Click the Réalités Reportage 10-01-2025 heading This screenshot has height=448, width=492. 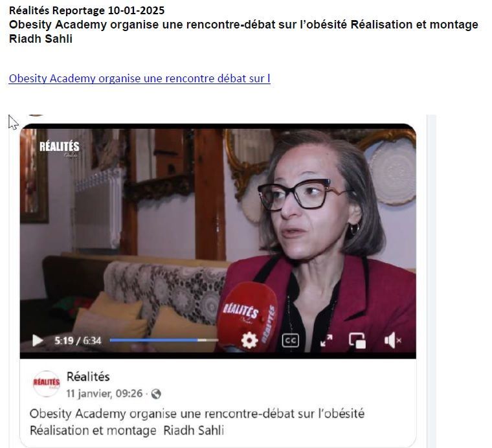pos(87,10)
